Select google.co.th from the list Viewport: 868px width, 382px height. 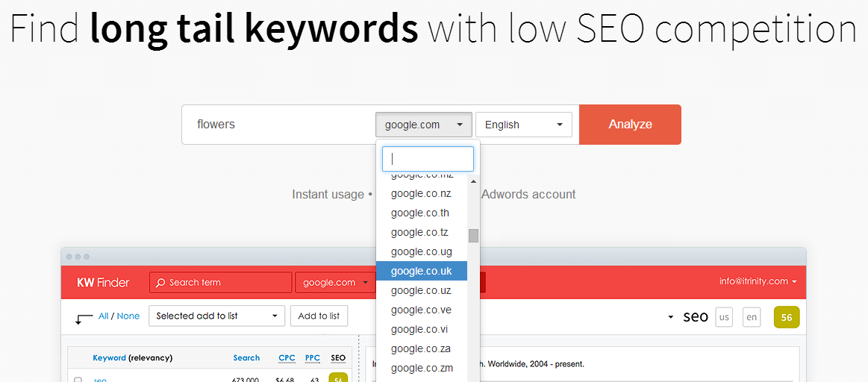[x=421, y=213]
